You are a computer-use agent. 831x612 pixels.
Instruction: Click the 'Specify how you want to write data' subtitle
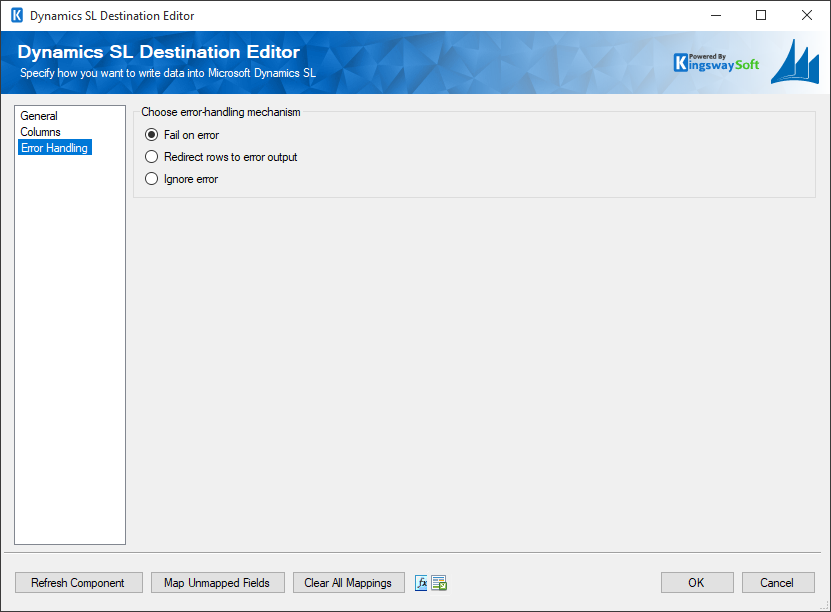click(168, 73)
